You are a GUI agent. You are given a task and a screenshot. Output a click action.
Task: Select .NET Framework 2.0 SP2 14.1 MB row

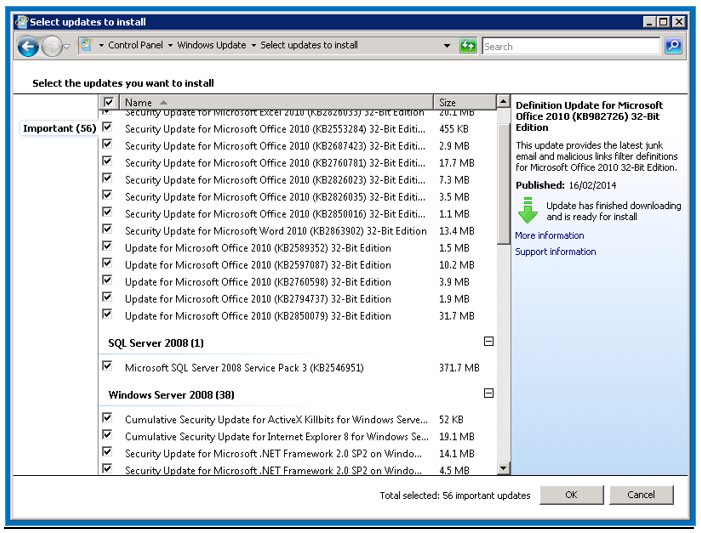pyautogui.click(x=297, y=454)
